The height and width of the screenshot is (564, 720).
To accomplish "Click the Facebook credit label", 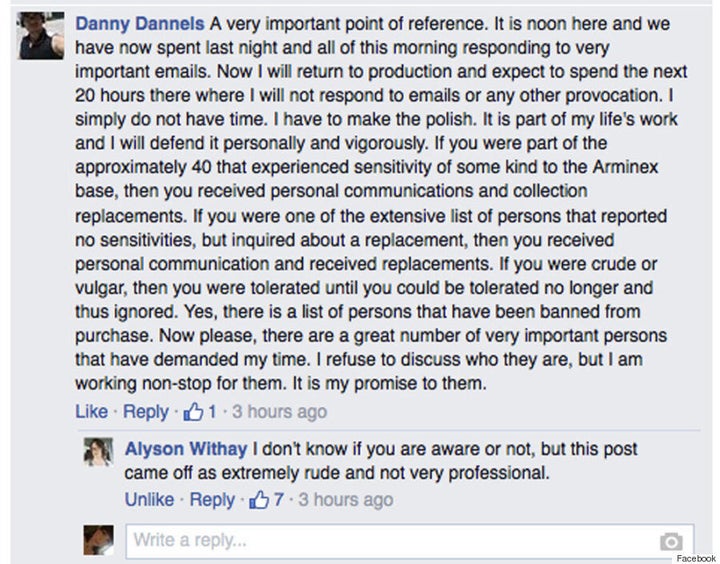I will (696, 558).
